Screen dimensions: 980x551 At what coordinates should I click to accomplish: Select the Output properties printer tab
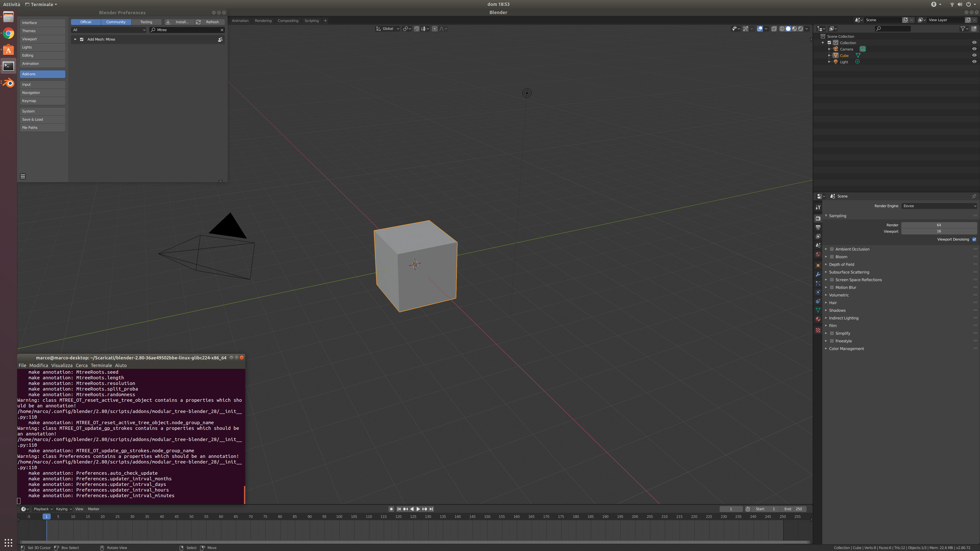click(818, 227)
